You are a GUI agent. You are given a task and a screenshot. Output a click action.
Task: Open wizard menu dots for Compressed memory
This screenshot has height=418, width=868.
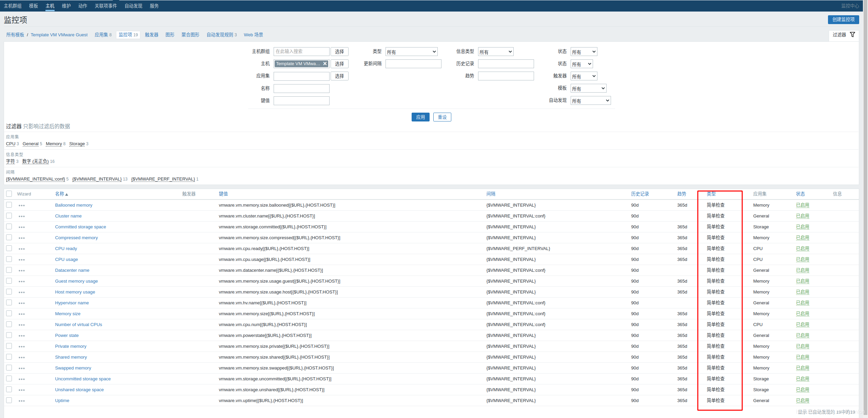tap(22, 238)
